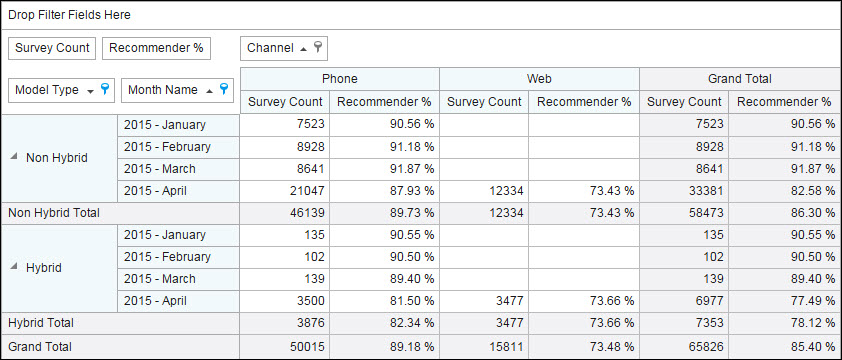The height and width of the screenshot is (360, 842).
Task: Toggle the Model Type sort arrow
Action: (x=90, y=91)
